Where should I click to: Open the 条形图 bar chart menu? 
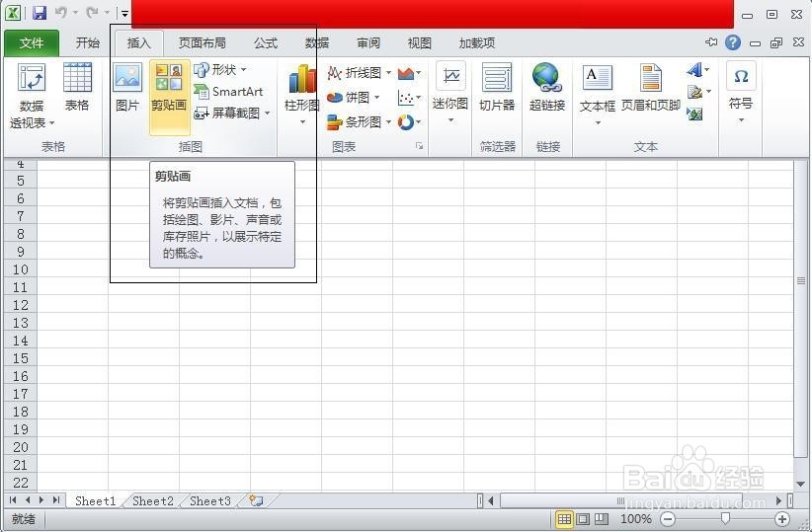point(359,122)
